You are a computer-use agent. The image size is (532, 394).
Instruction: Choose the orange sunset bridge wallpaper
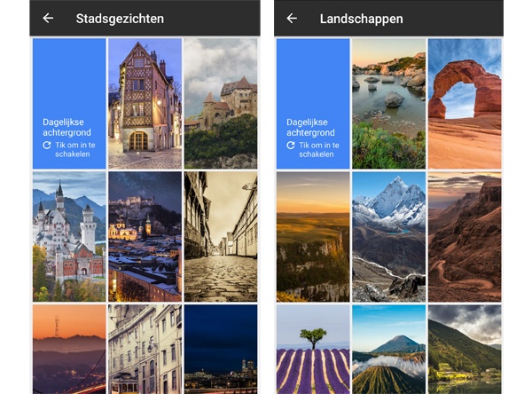(x=69, y=349)
